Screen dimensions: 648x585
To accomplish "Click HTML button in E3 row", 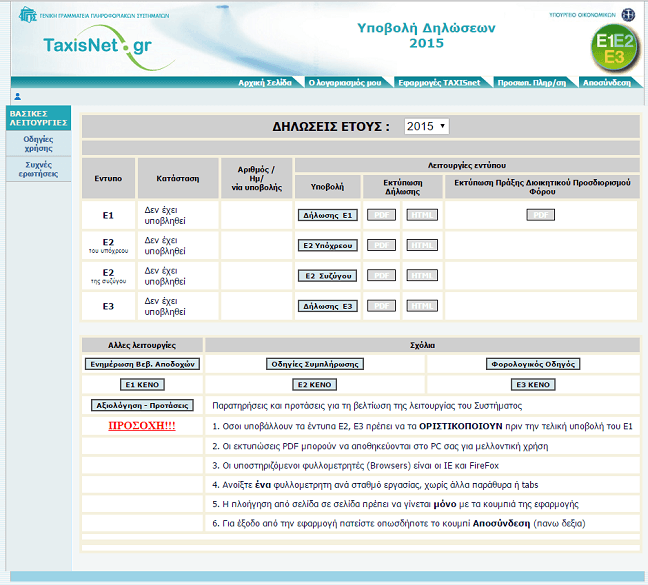I will tap(422, 306).
